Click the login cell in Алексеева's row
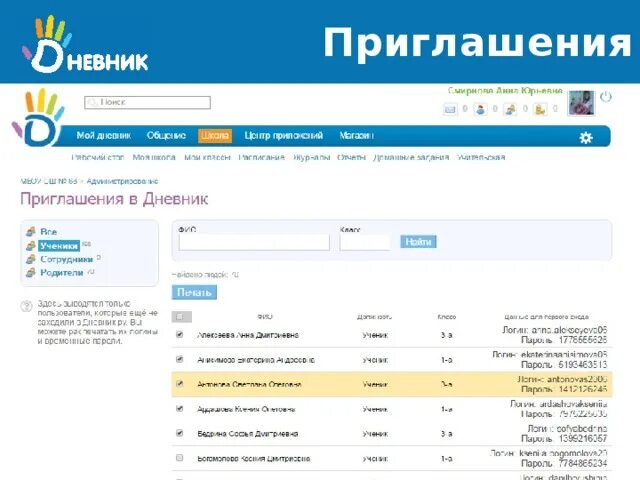 pos(555,330)
